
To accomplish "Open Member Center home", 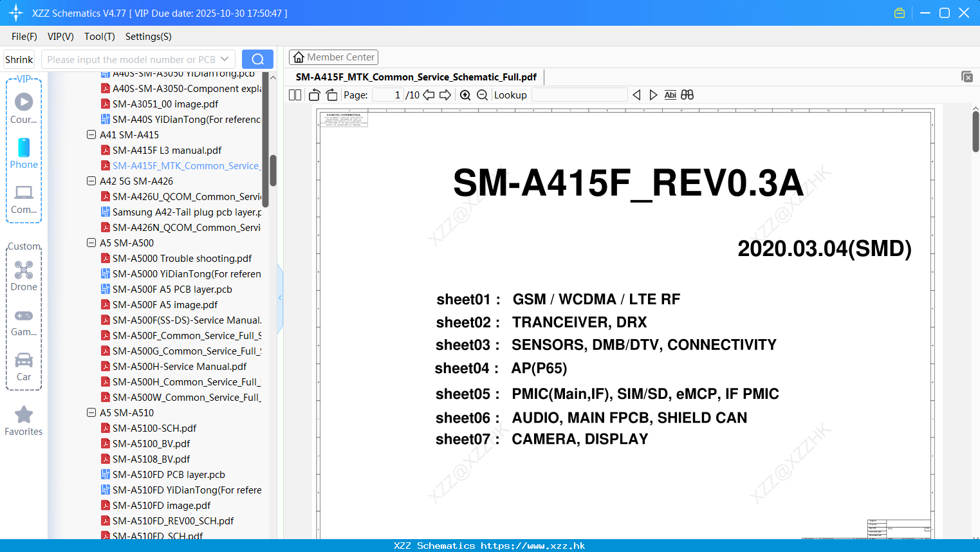I will point(333,57).
